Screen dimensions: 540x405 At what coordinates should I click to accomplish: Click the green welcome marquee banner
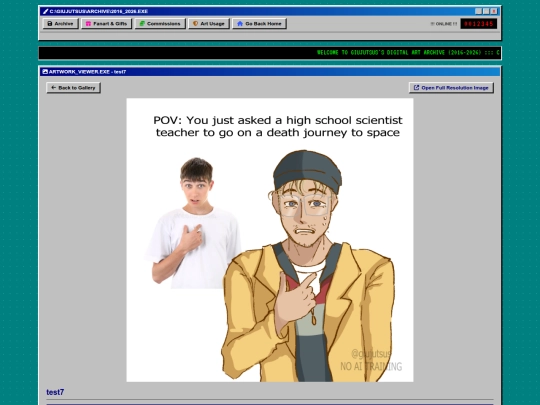[270, 53]
